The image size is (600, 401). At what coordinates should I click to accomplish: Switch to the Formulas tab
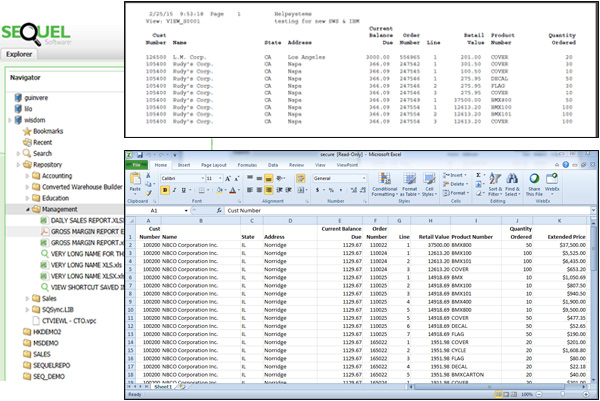pyautogui.click(x=247, y=165)
